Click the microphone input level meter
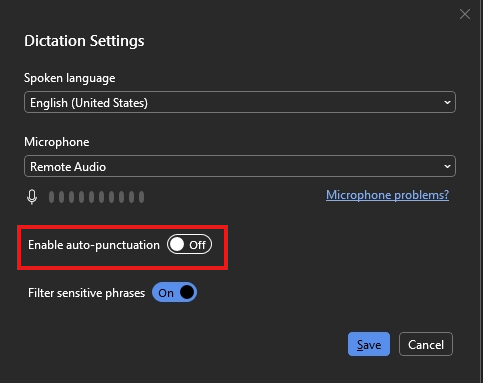Image resolution: width=483 pixels, height=383 pixels. pos(96,197)
